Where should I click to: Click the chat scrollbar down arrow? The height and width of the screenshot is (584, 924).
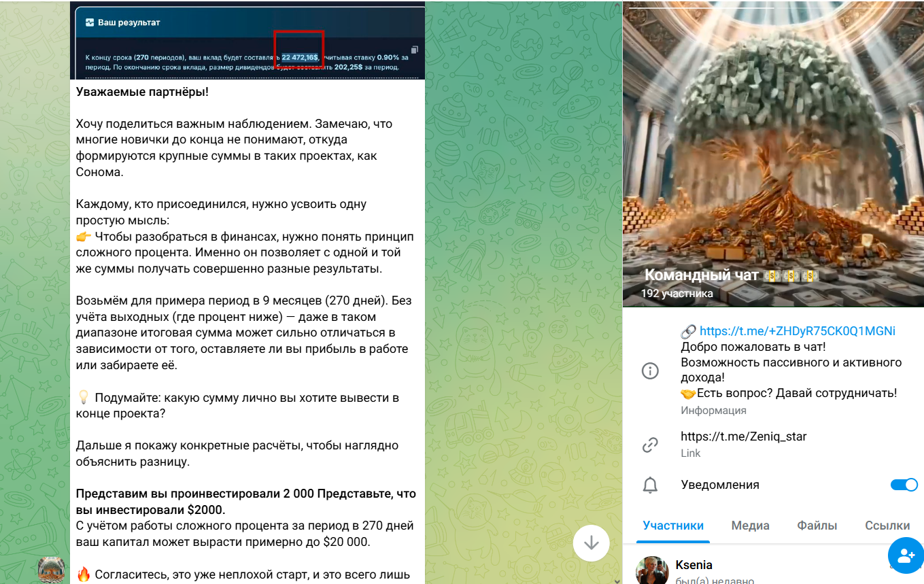pyautogui.click(x=617, y=580)
